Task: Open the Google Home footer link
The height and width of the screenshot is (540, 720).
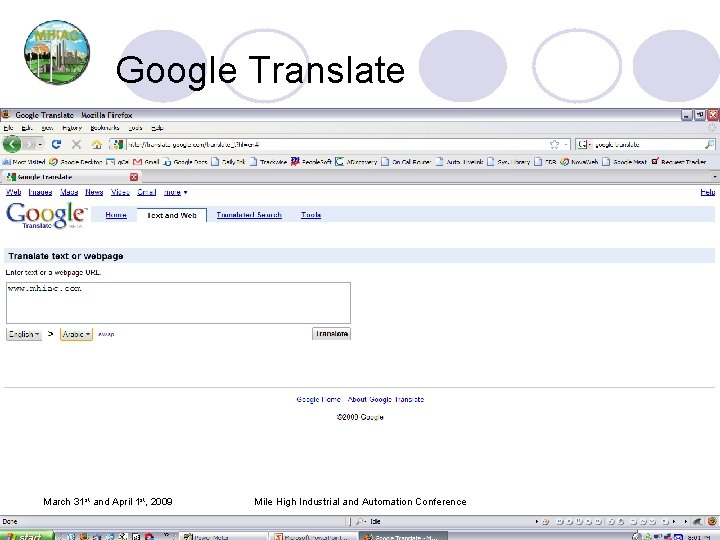Action: click(318, 399)
